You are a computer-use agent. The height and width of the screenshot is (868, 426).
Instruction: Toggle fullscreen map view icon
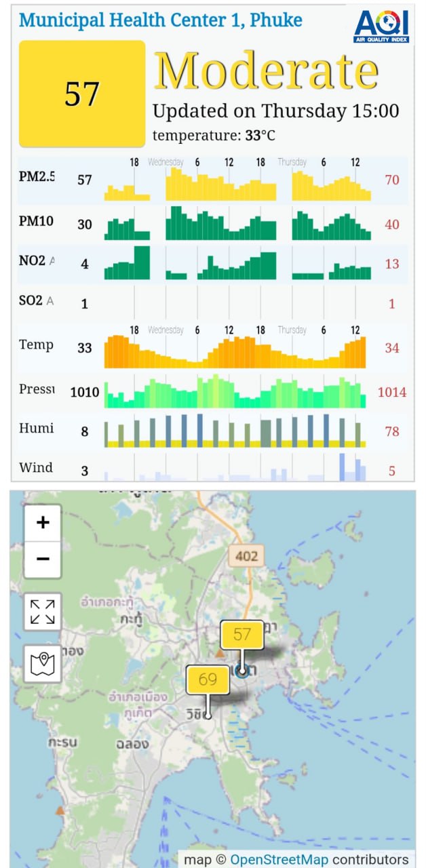point(43,611)
